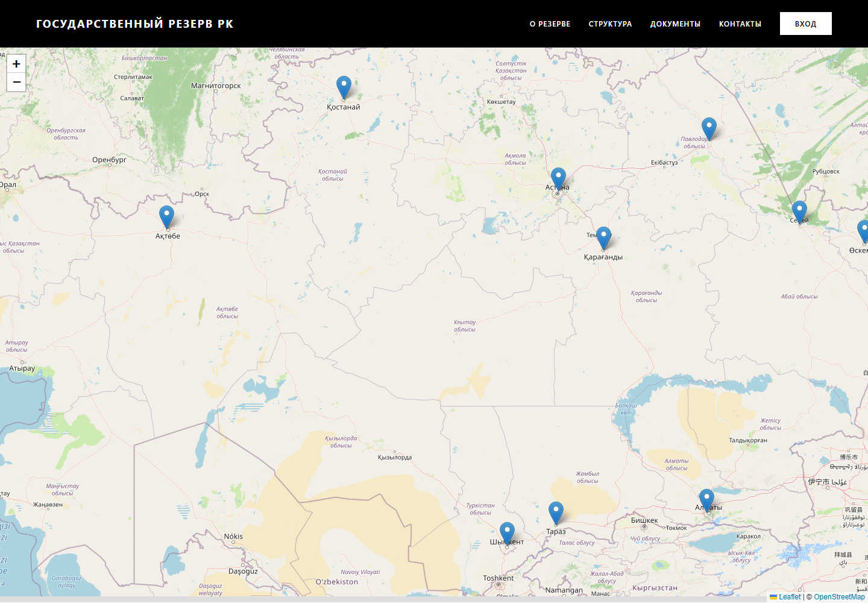This screenshot has width=868, height=603.
Task: Click the Көкшетау city label
Action: pyautogui.click(x=502, y=102)
